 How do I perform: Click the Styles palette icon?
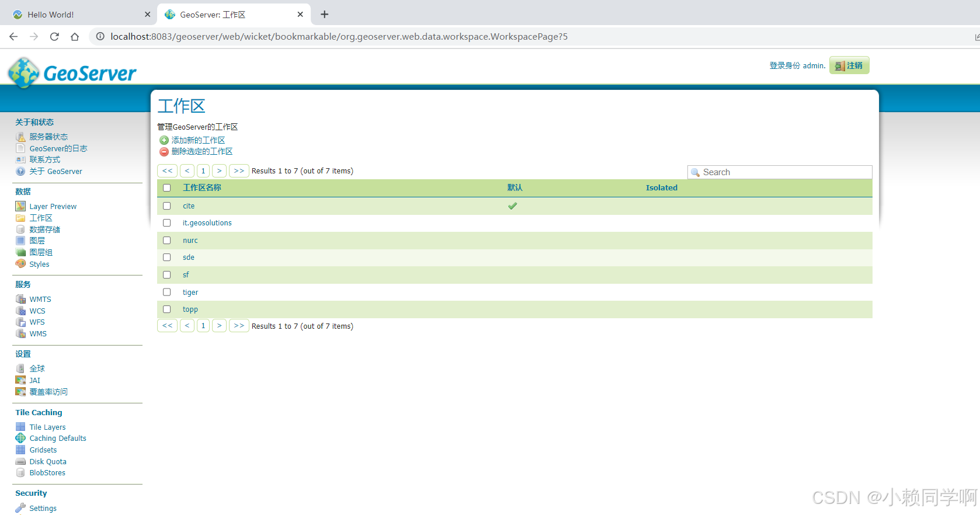pos(20,264)
